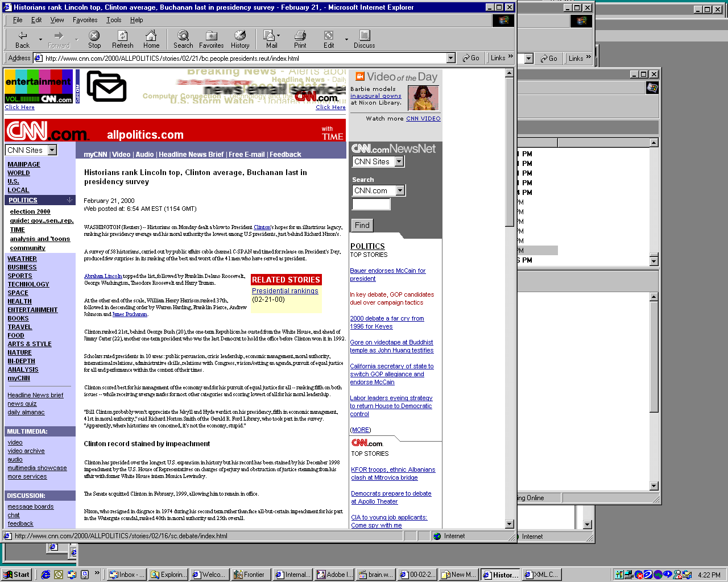Switch to Frontier taskbar button
Viewport: 728px width, 582px height.
coord(250,575)
